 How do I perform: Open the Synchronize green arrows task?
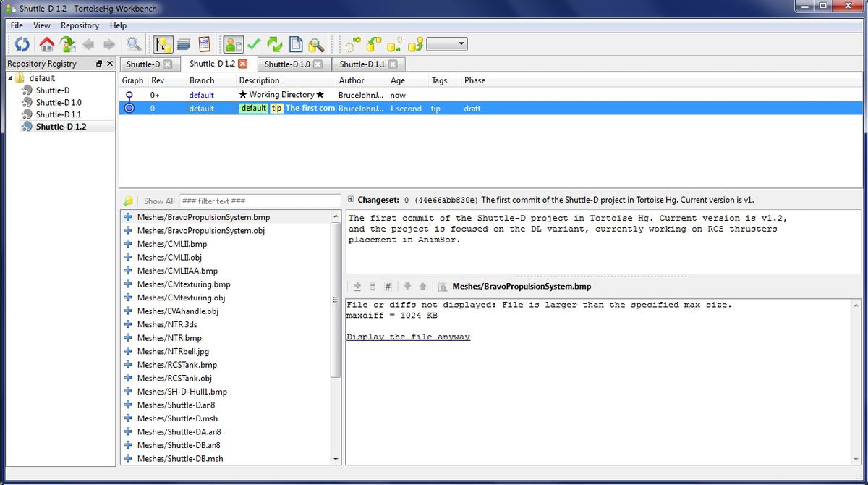pos(275,44)
